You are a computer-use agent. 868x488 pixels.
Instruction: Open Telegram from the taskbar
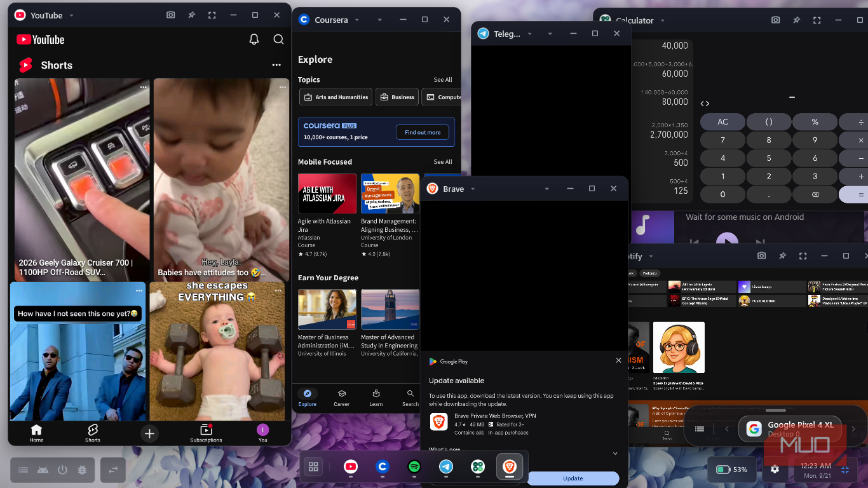point(446,467)
